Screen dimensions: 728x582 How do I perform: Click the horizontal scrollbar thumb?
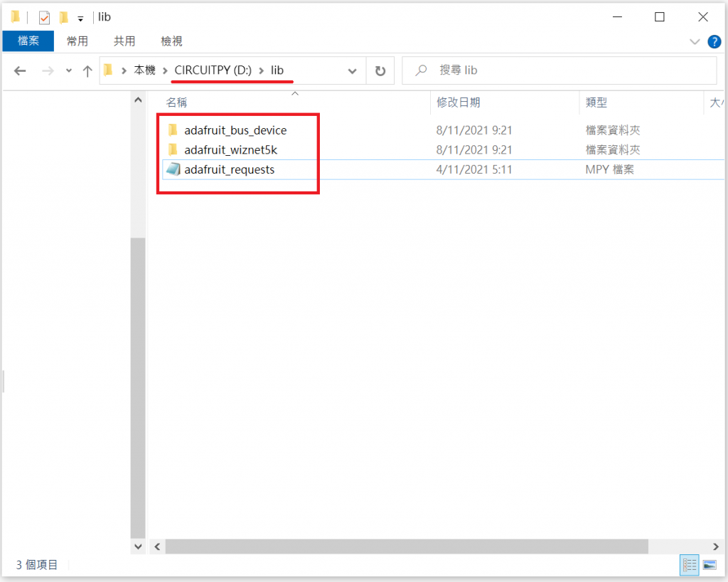click(407, 546)
